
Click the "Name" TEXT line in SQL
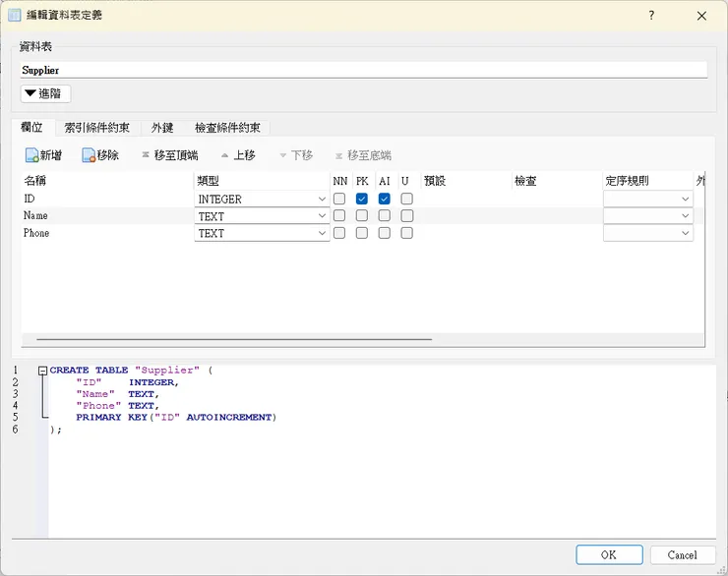(118, 394)
